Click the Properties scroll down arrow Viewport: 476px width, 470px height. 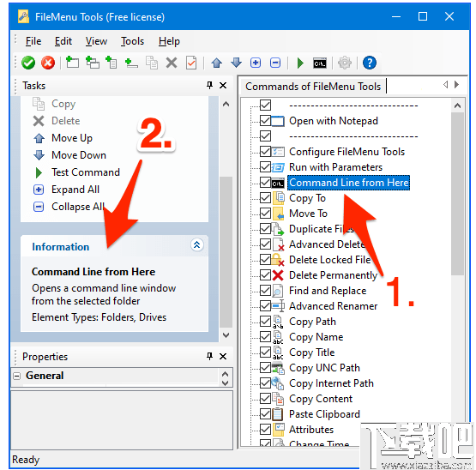(x=225, y=383)
